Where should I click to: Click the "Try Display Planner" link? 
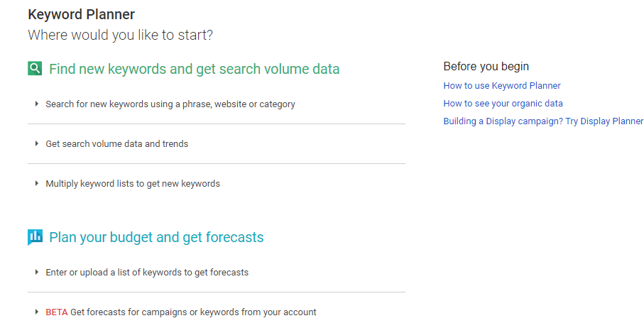[x=604, y=121]
